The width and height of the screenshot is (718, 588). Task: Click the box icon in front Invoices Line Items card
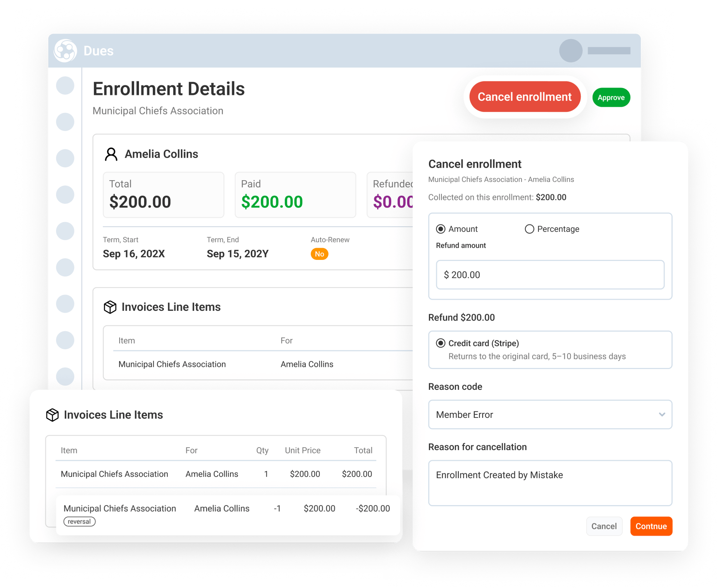click(x=52, y=415)
